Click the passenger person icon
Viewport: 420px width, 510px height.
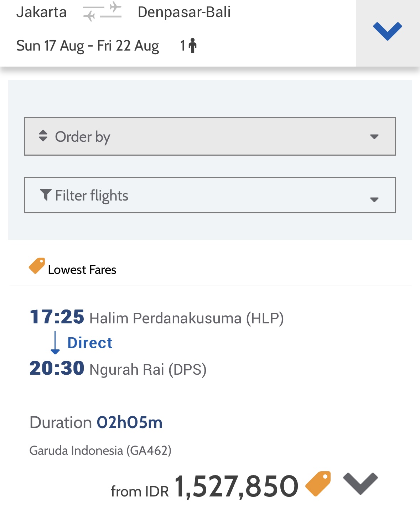point(192,46)
